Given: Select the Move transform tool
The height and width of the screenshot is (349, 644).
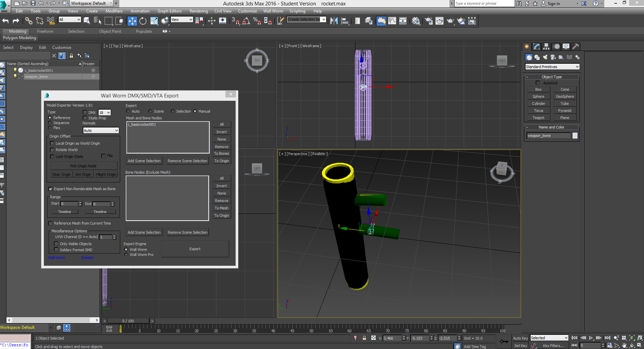Looking at the screenshot, I should [132, 21].
